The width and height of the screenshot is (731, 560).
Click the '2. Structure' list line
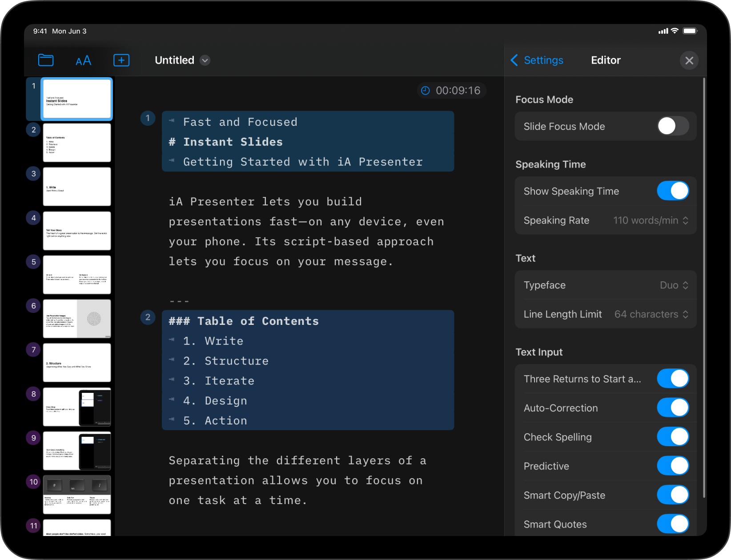pos(226,361)
